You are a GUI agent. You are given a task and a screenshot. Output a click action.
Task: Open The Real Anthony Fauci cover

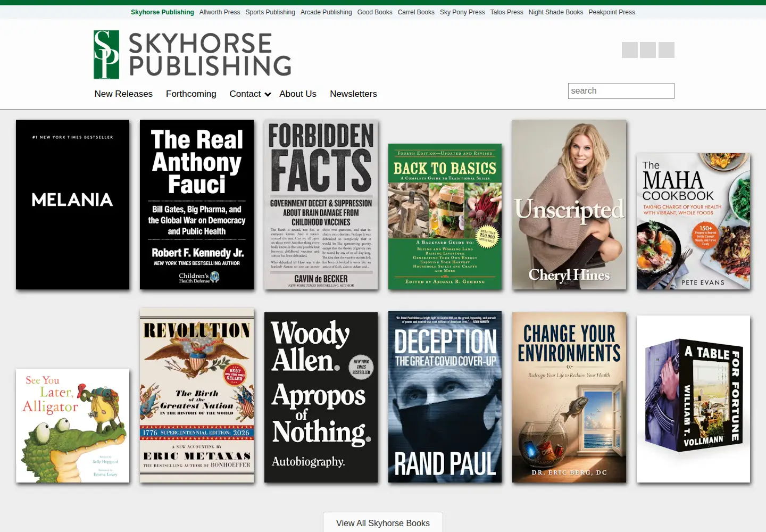(197, 204)
